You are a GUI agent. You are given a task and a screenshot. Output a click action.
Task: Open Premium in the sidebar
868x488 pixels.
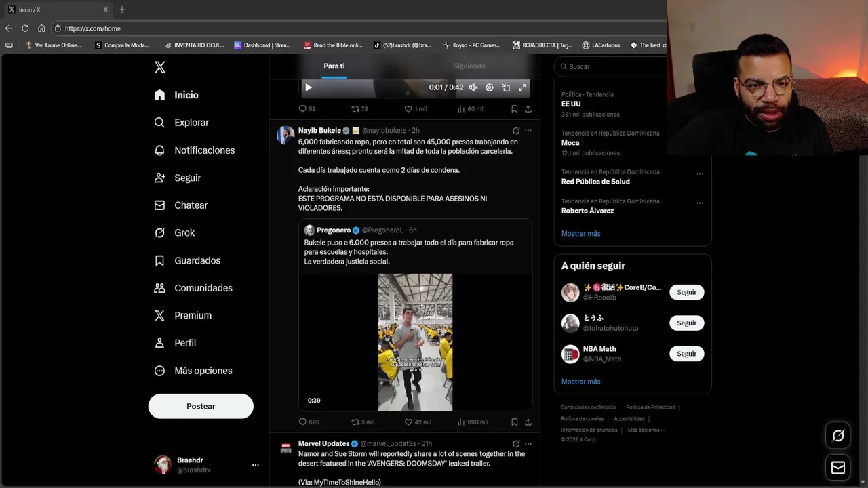(x=182, y=315)
